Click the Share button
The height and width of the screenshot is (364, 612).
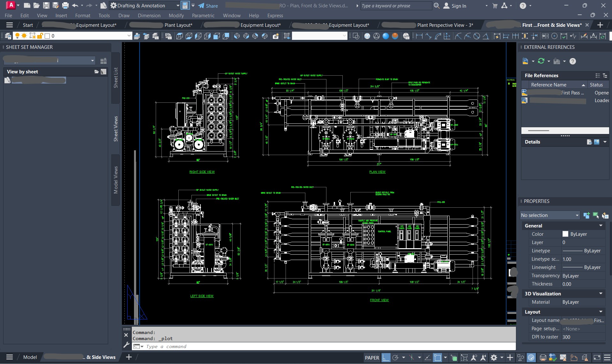pos(208,6)
